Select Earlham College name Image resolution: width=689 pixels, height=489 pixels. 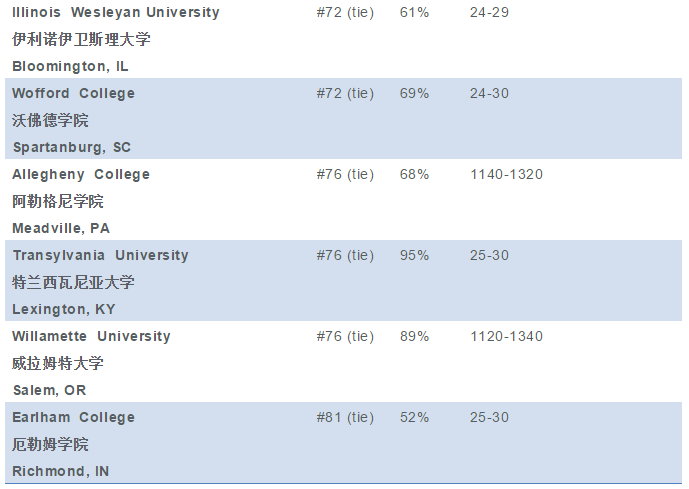tap(73, 417)
